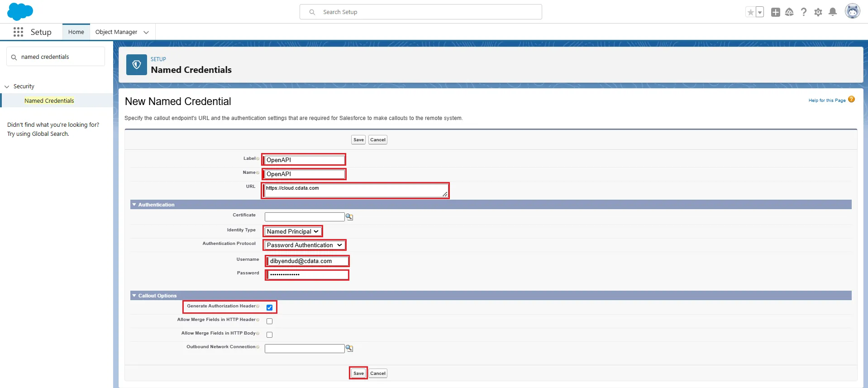
Task: Click the Salesforce cloud logo
Action: coord(20,11)
